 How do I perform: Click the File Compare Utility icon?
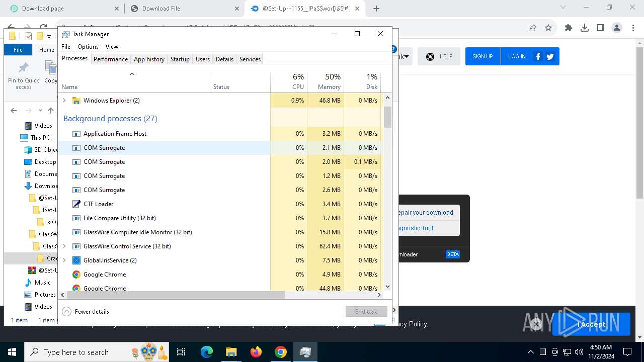click(76, 218)
